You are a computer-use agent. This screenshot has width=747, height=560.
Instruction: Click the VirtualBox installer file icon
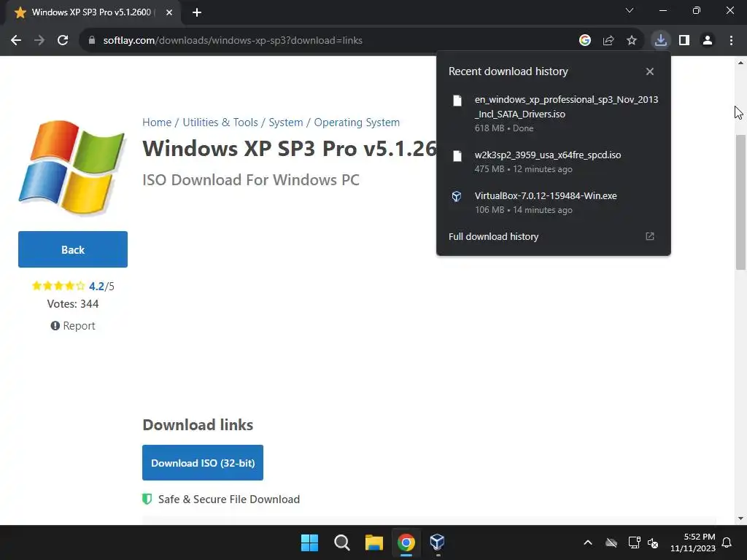457,196
